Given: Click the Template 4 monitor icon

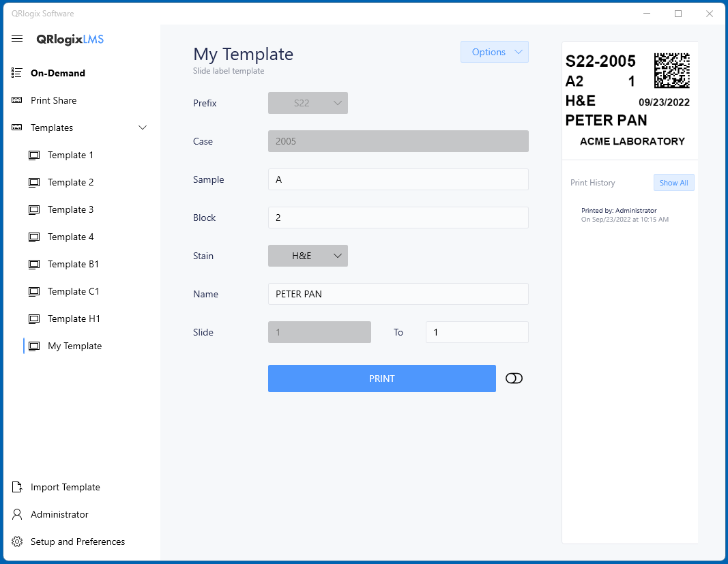Looking at the screenshot, I should coord(34,237).
